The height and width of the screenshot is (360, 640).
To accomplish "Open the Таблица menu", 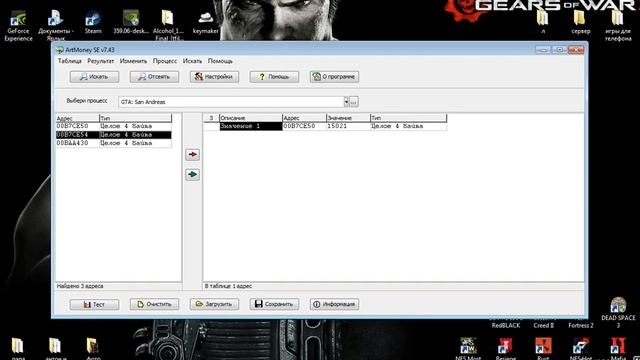I will 70,61.
